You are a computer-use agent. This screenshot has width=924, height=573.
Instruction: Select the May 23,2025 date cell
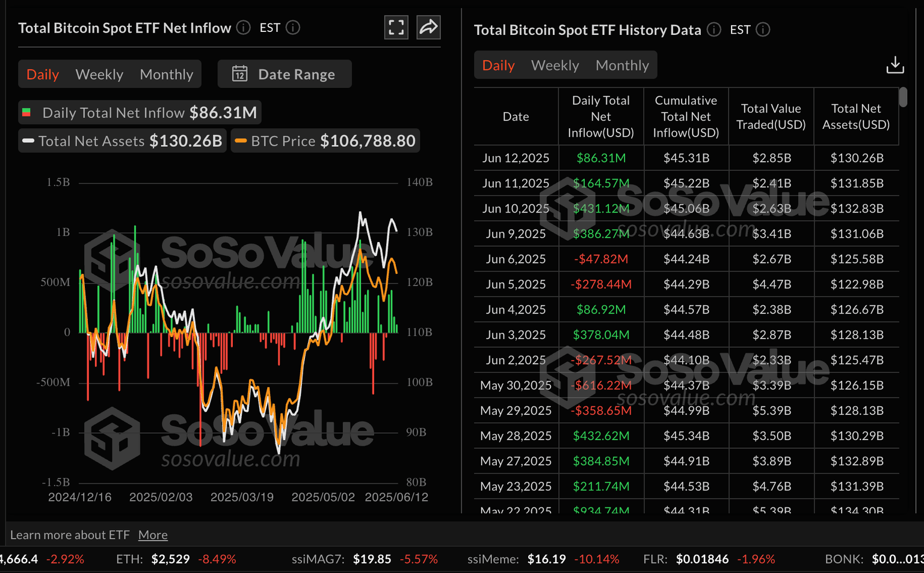516,486
